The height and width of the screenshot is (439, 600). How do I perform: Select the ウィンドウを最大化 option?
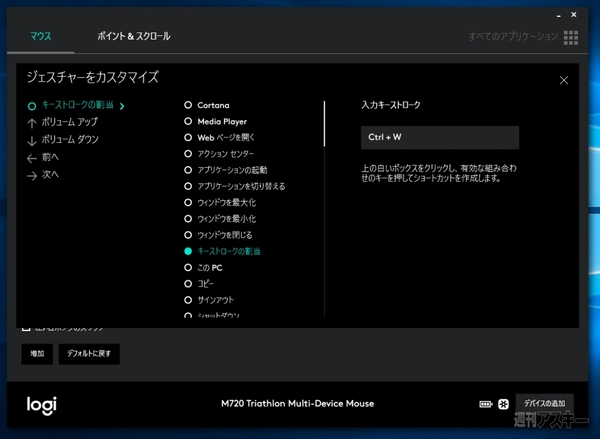tap(220, 202)
